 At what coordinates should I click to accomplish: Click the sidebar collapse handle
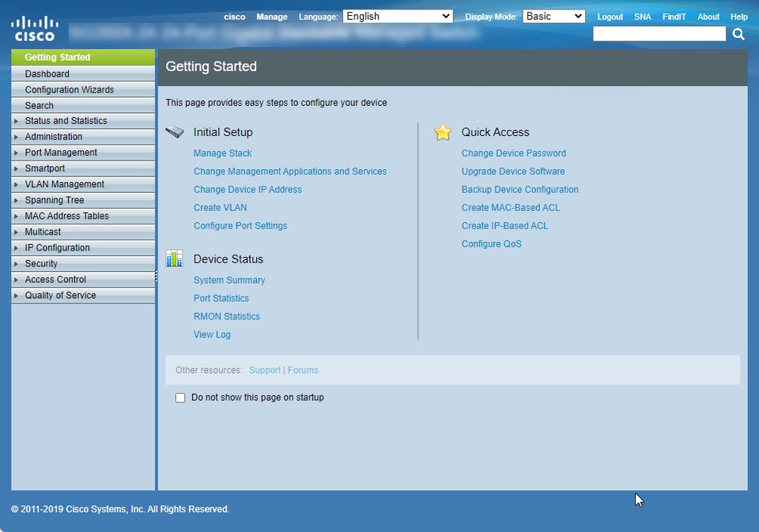coord(157,276)
